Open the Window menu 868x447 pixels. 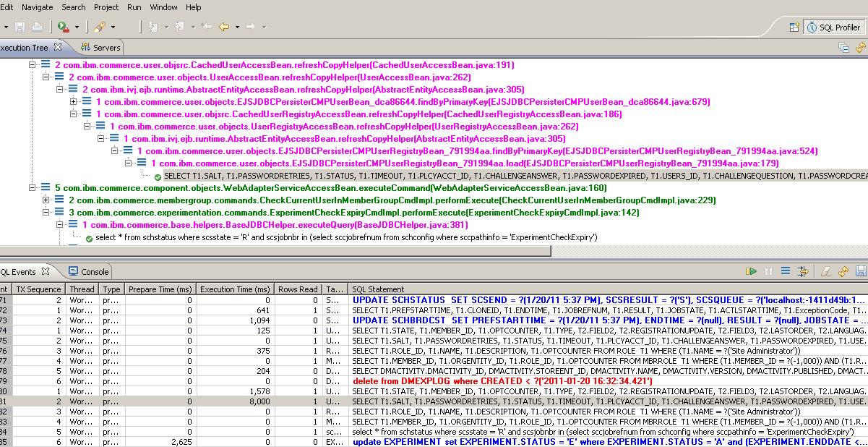click(x=163, y=7)
